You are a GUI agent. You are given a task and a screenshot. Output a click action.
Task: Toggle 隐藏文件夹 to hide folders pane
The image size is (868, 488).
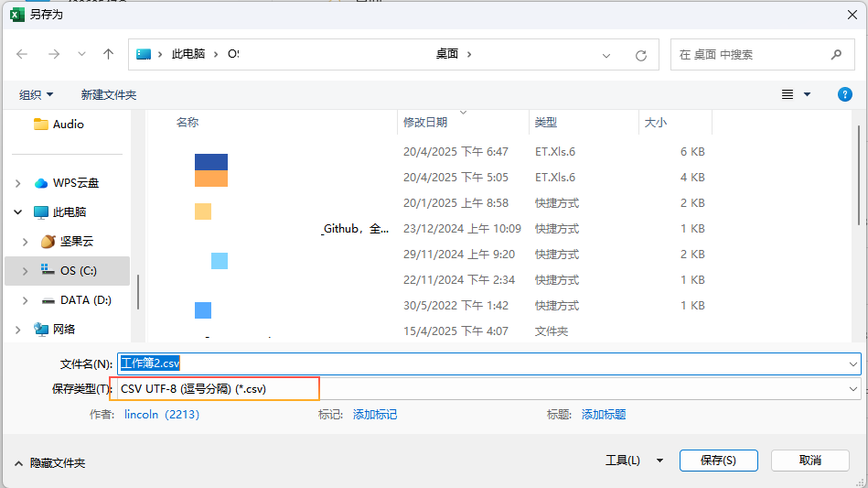coord(50,463)
